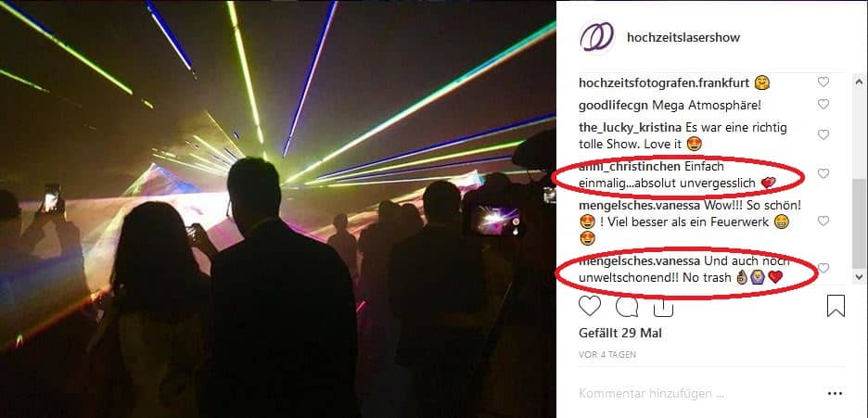Like the 'No trash' comment
This screenshot has height=418, width=868.
pyautogui.click(x=823, y=268)
